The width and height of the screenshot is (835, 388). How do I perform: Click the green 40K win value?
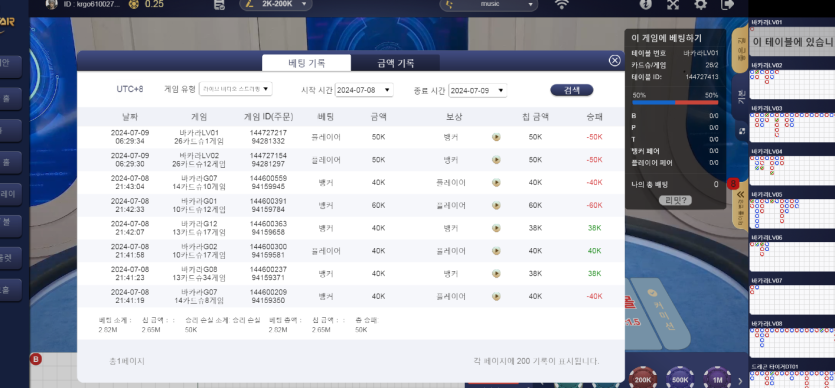(594, 251)
